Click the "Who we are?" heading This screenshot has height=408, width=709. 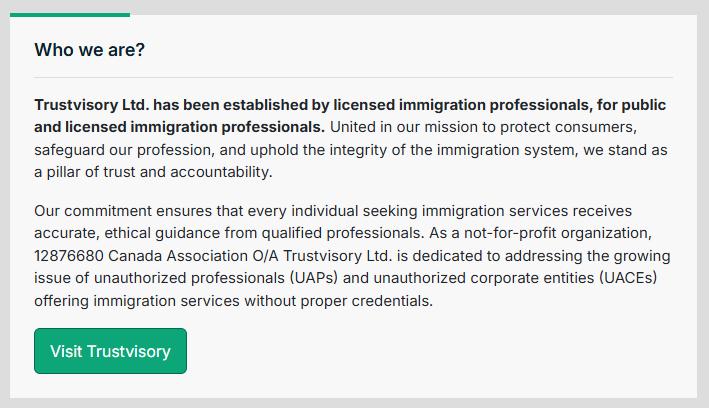[89, 50]
